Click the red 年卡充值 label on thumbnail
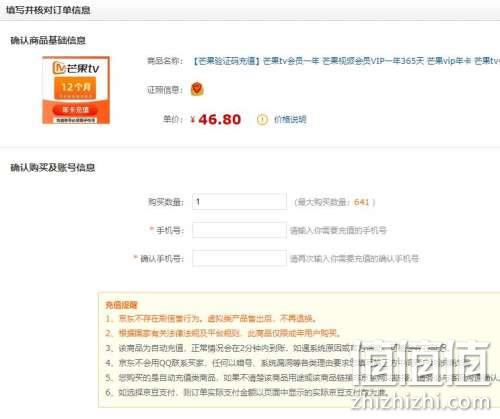Viewport: 500px width, 419px height. (76, 110)
